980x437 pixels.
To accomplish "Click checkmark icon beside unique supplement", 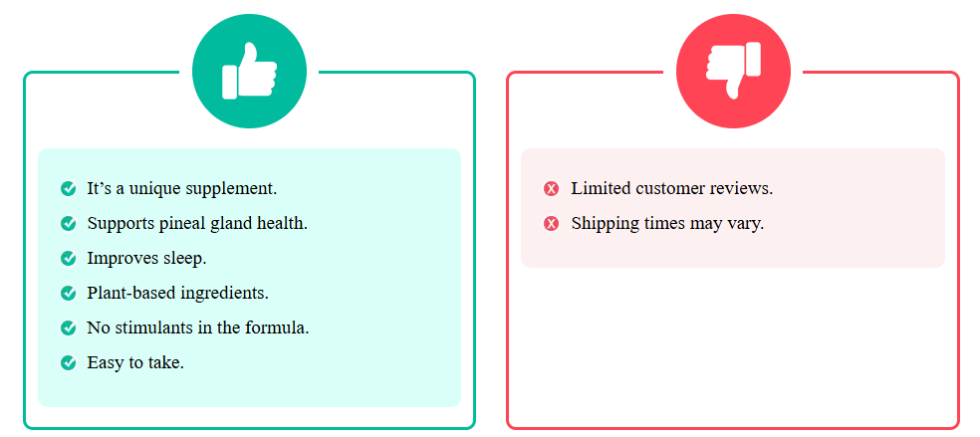I will [69, 188].
